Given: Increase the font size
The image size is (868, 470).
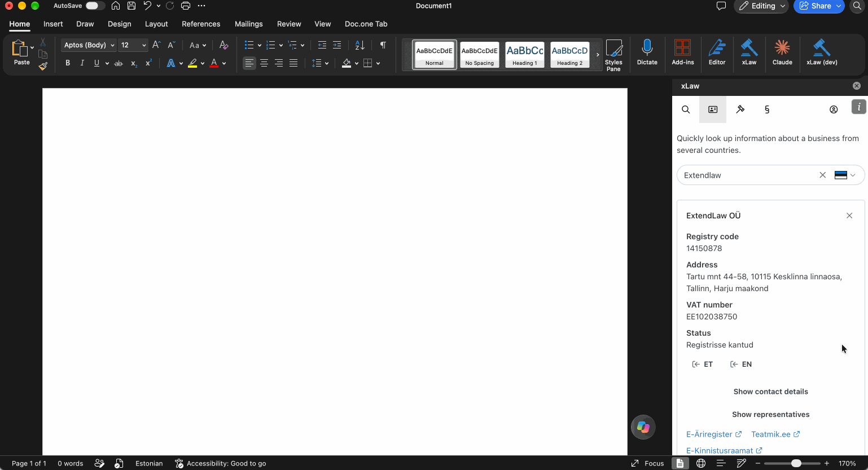Looking at the screenshot, I should (156, 45).
